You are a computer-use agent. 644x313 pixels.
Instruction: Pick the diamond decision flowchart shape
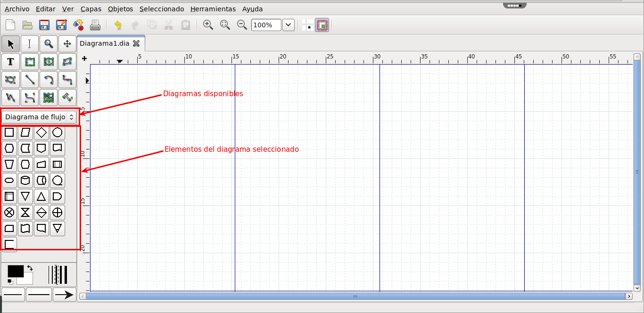pos(41,132)
